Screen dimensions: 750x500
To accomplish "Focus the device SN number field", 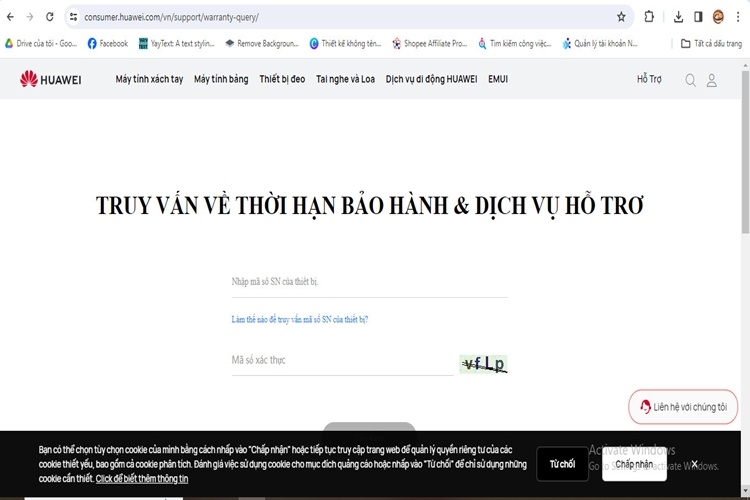I will pyautogui.click(x=369, y=282).
